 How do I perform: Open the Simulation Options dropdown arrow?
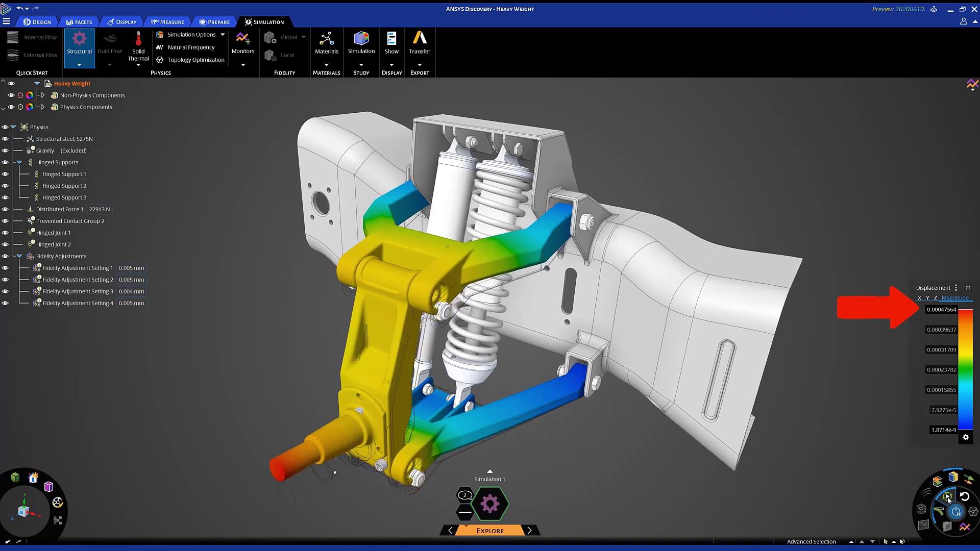coord(223,35)
